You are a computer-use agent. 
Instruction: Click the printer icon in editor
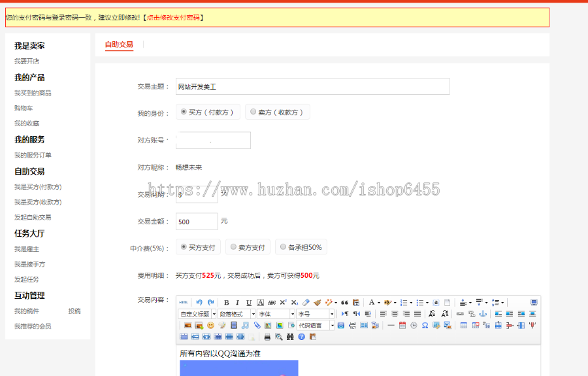[x=267, y=337]
